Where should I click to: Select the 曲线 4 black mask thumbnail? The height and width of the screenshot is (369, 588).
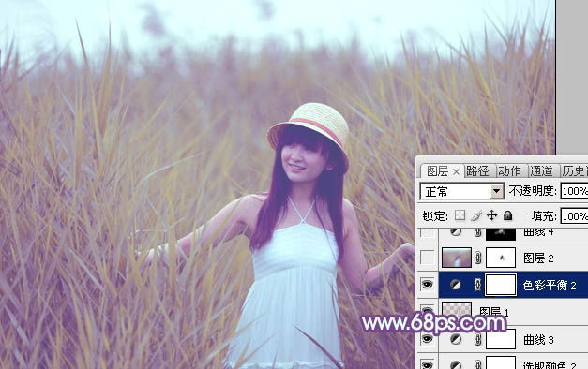point(501,234)
